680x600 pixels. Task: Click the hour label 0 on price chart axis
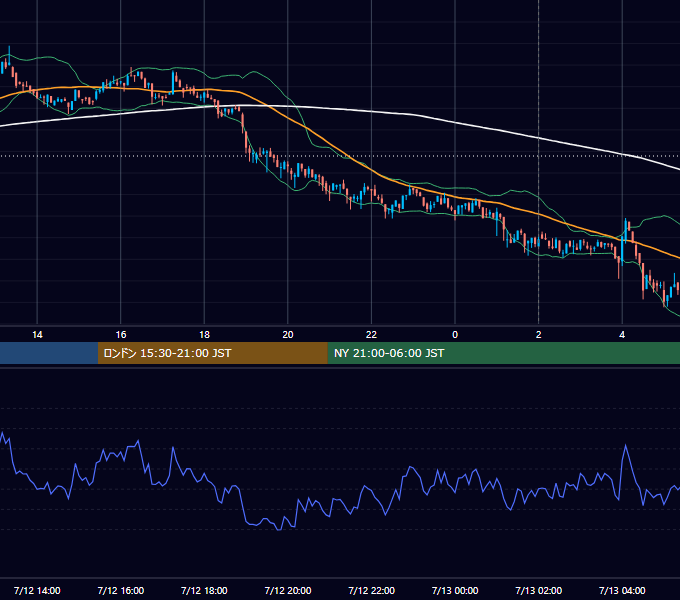pos(455,335)
